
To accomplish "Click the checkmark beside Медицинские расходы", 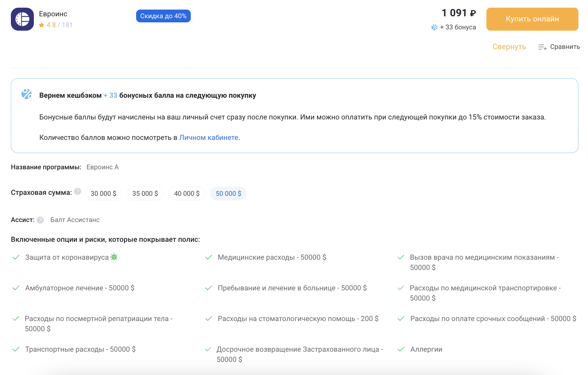I will point(209,257).
